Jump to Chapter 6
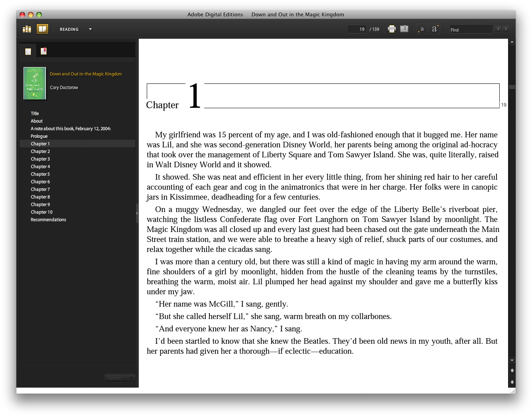This screenshot has width=532, height=416. pos(40,182)
